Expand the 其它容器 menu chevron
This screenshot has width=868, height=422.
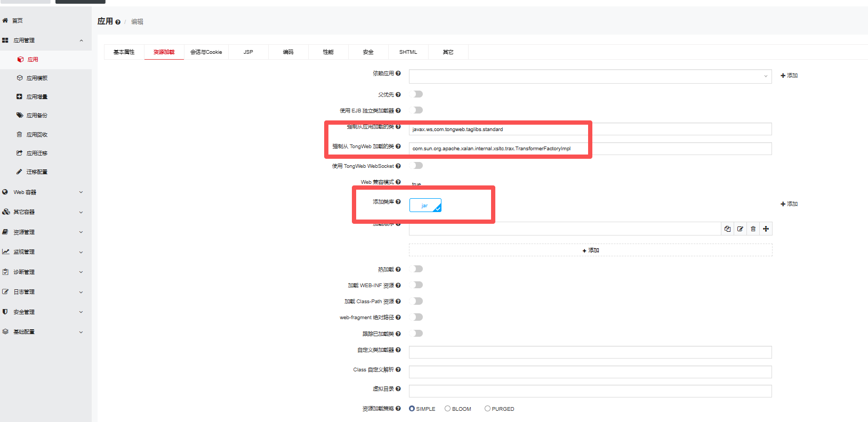(81, 212)
